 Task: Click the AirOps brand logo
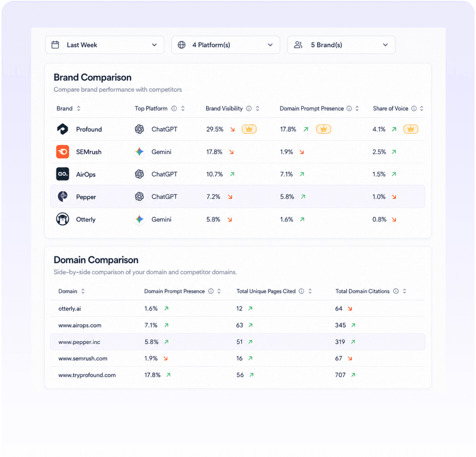(63, 174)
